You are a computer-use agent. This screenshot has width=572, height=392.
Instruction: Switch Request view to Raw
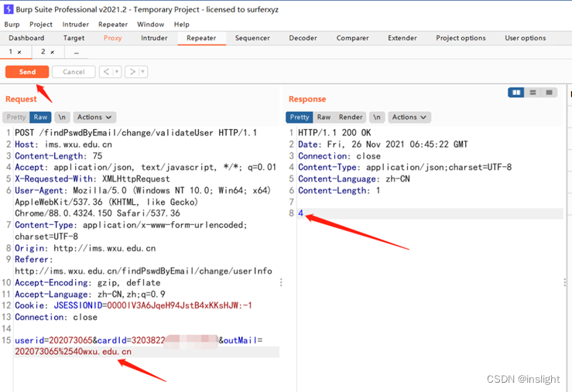pos(40,117)
